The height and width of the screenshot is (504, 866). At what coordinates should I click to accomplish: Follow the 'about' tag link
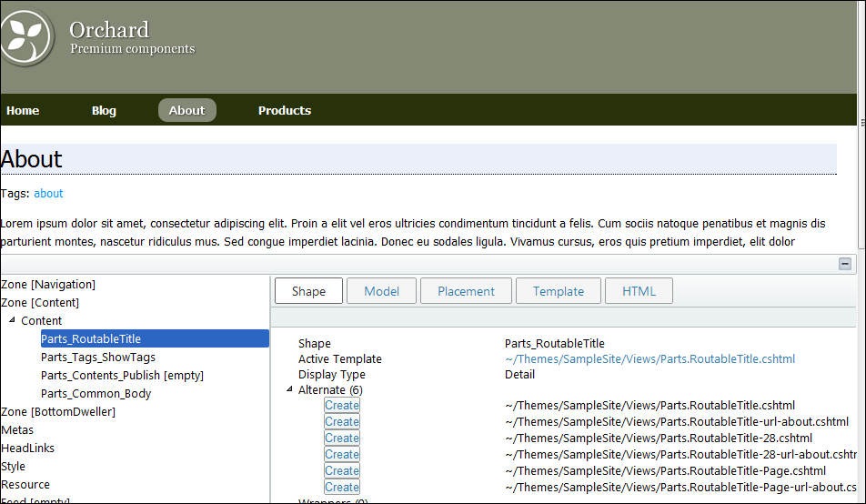pos(48,194)
